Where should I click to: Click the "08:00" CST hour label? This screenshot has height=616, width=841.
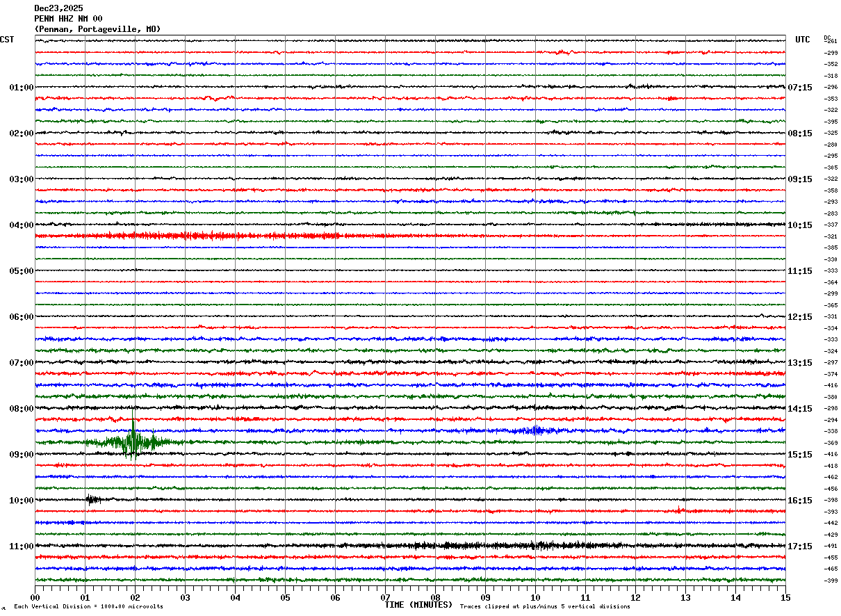[22, 409]
